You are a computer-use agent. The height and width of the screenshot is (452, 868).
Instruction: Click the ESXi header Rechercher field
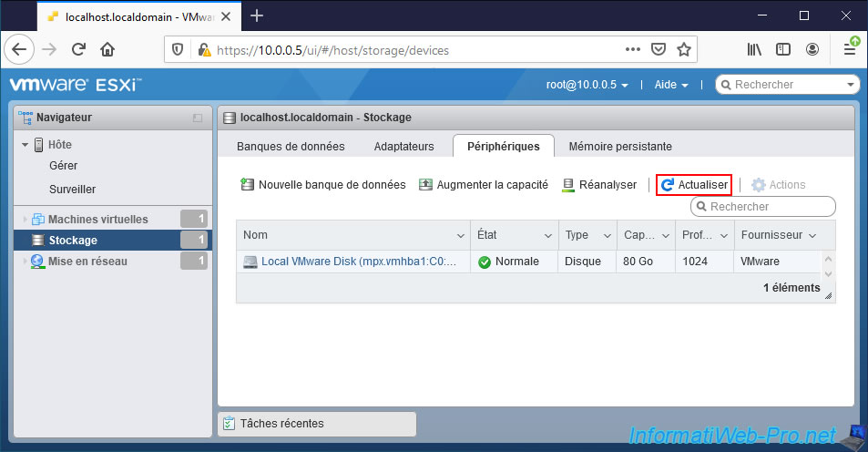pyautogui.click(x=786, y=85)
